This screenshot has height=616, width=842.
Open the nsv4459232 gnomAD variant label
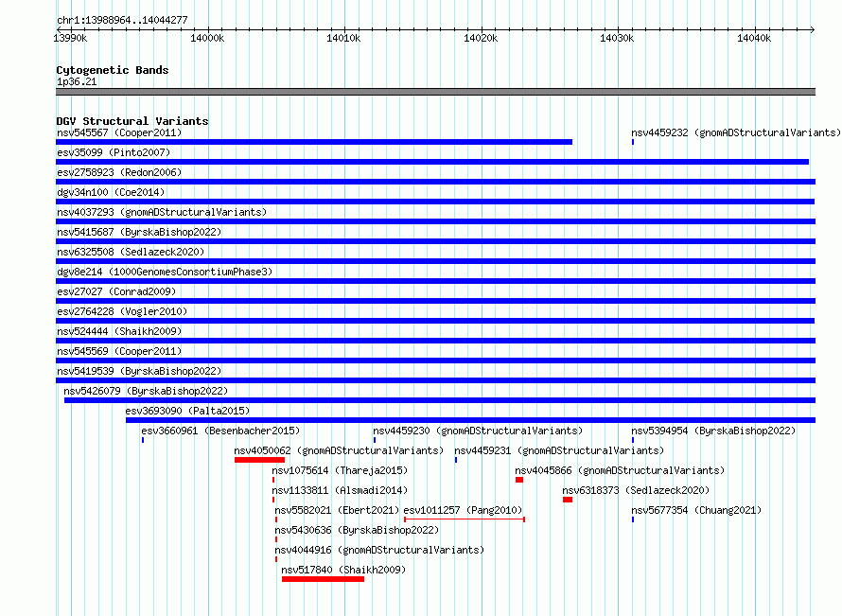tap(736, 132)
